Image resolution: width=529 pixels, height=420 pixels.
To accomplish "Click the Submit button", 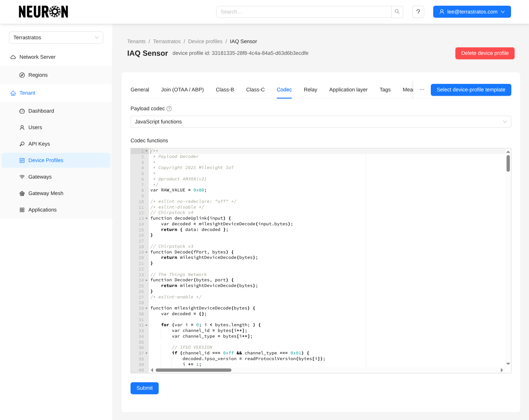I will (x=144, y=388).
